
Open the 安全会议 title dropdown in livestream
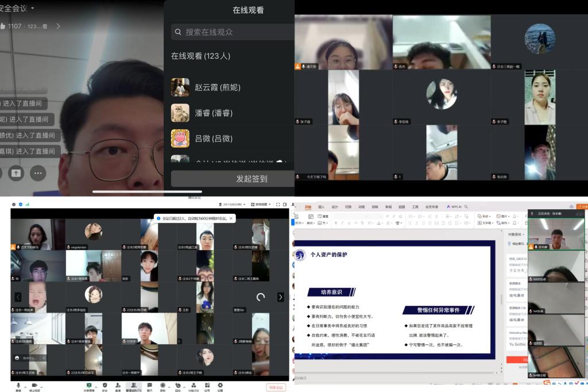[x=17, y=8]
